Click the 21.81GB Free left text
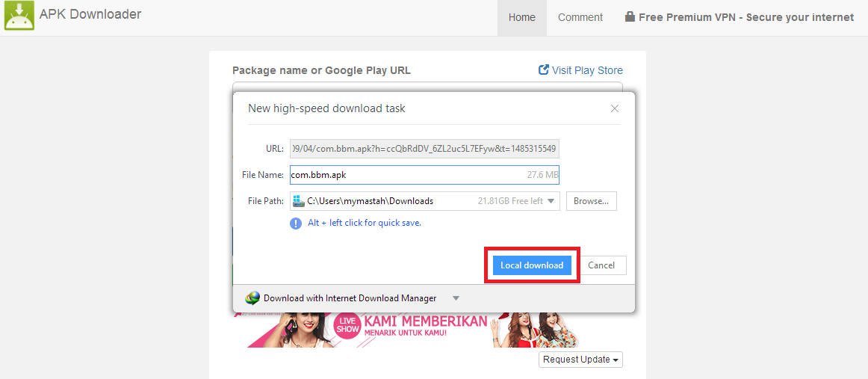 [x=510, y=201]
